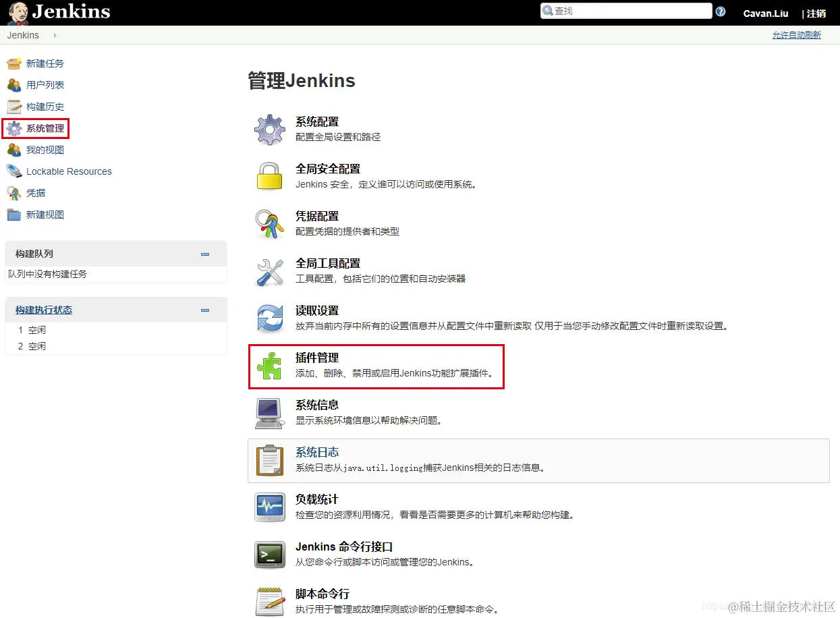
Task: Click the 构建历史 notepad icon
Action: click(14, 107)
